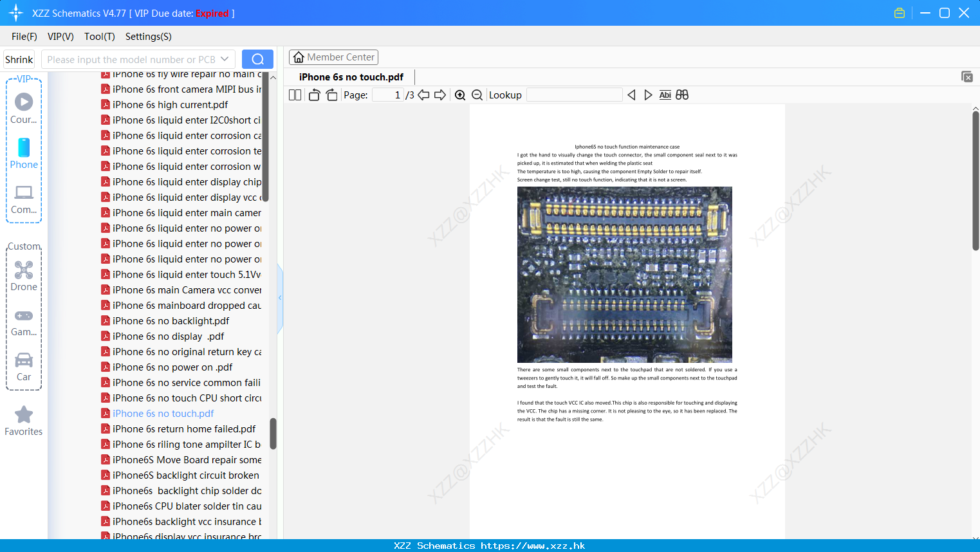
Task: Open the Car category
Action: [24, 367]
